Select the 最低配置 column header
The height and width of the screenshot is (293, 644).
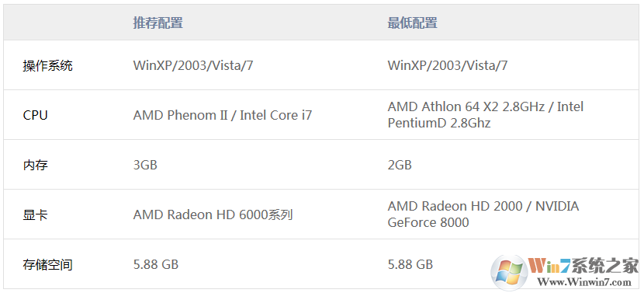pos(412,23)
